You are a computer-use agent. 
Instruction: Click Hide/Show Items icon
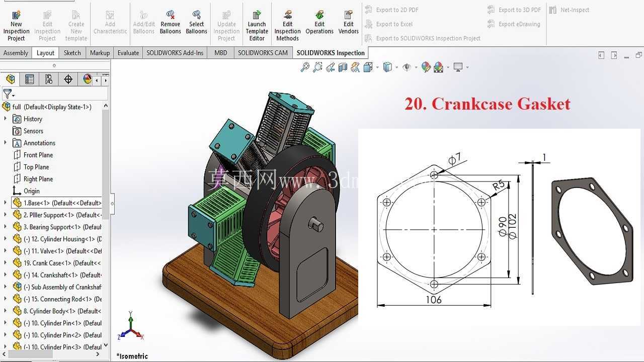(407, 67)
